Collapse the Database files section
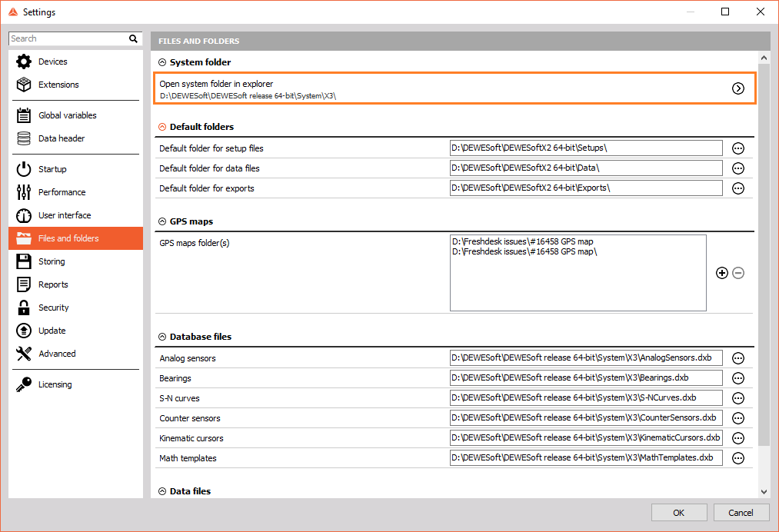Viewport: 779px width, 532px height. (x=162, y=337)
